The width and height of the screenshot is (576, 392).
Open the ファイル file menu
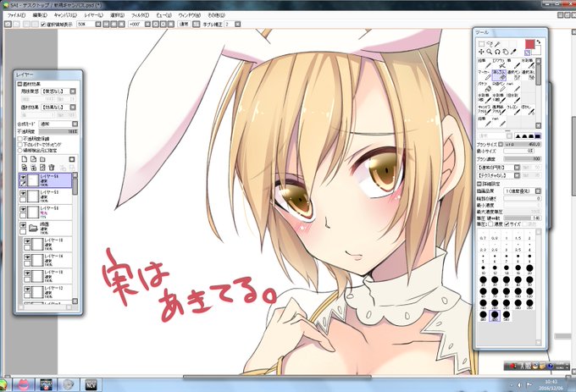[17, 15]
